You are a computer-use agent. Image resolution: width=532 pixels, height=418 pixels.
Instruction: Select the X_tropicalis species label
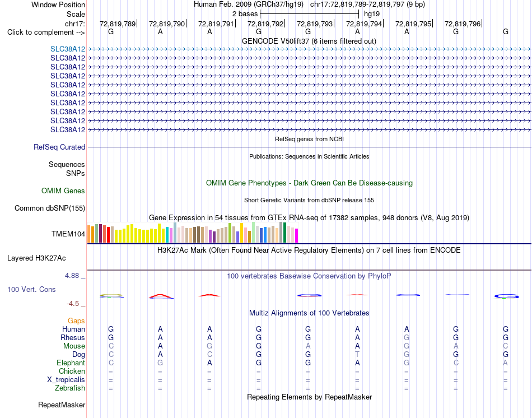66,380
